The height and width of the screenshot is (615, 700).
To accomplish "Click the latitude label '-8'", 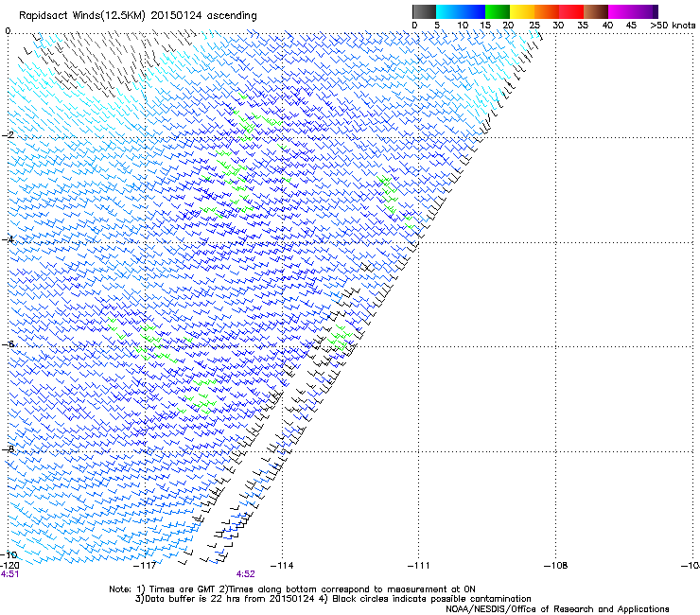I will click(8, 448).
